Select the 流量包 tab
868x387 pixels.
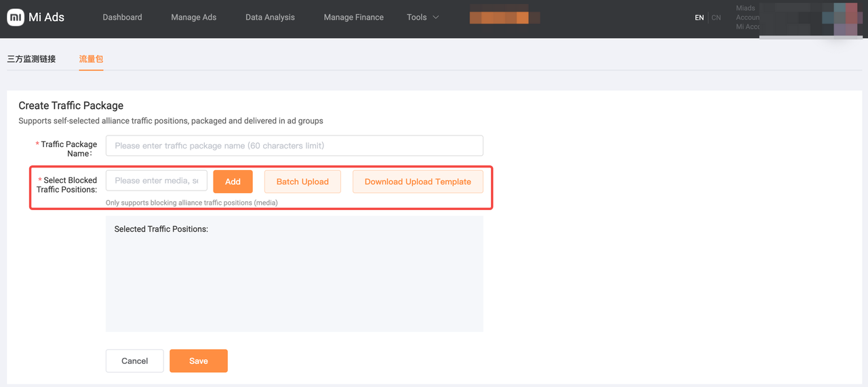91,59
